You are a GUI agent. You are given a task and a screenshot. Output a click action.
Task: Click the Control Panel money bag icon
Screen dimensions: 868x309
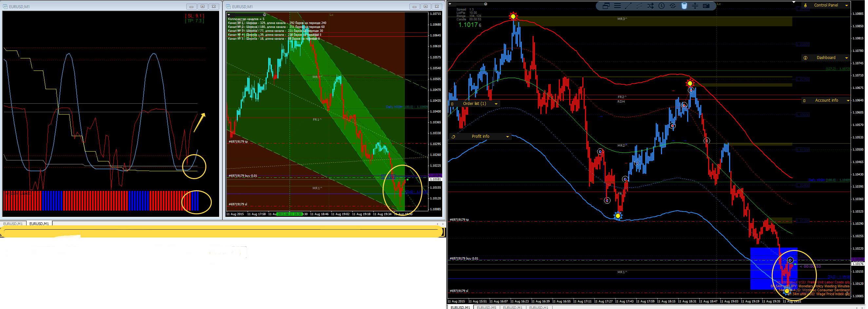point(805,5)
